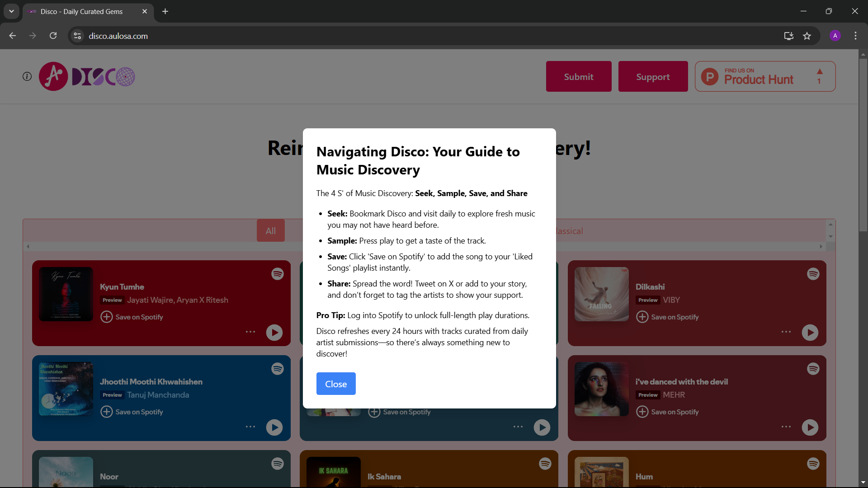Image resolution: width=868 pixels, height=488 pixels.
Task: Save i've danced with the devil on Spotify
Action: coord(667,412)
